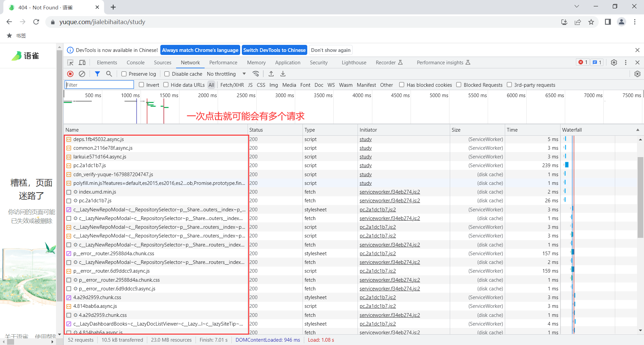Click Don't show again button
This screenshot has width=644, height=345.
331,50
